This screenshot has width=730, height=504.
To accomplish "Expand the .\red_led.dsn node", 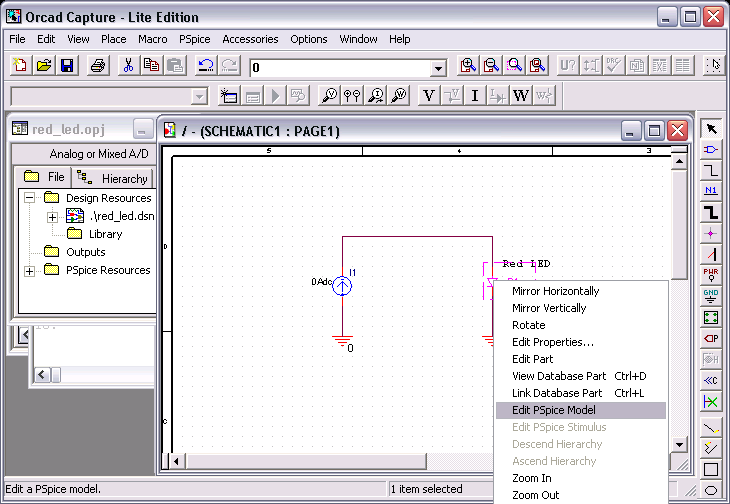I will (x=52, y=217).
